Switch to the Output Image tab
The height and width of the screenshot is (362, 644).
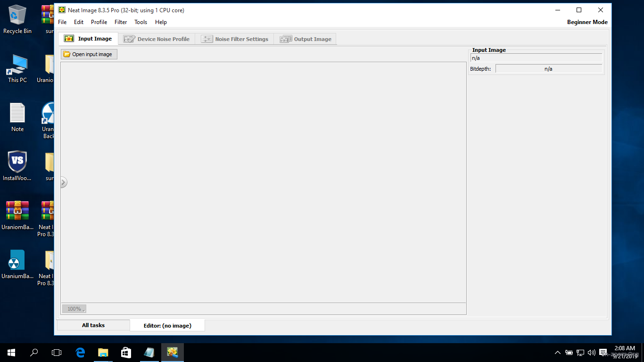click(x=305, y=39)
